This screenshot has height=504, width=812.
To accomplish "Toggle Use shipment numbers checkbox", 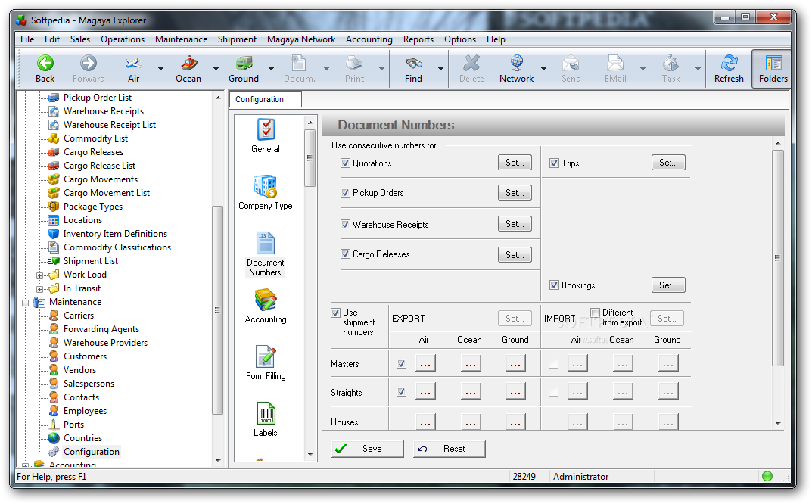I will tap(335, 313).
